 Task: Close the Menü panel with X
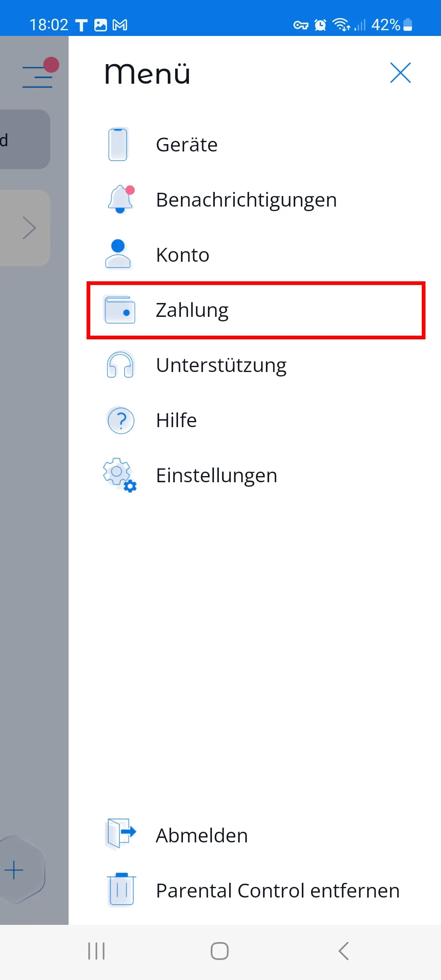[x=400, y=73]
